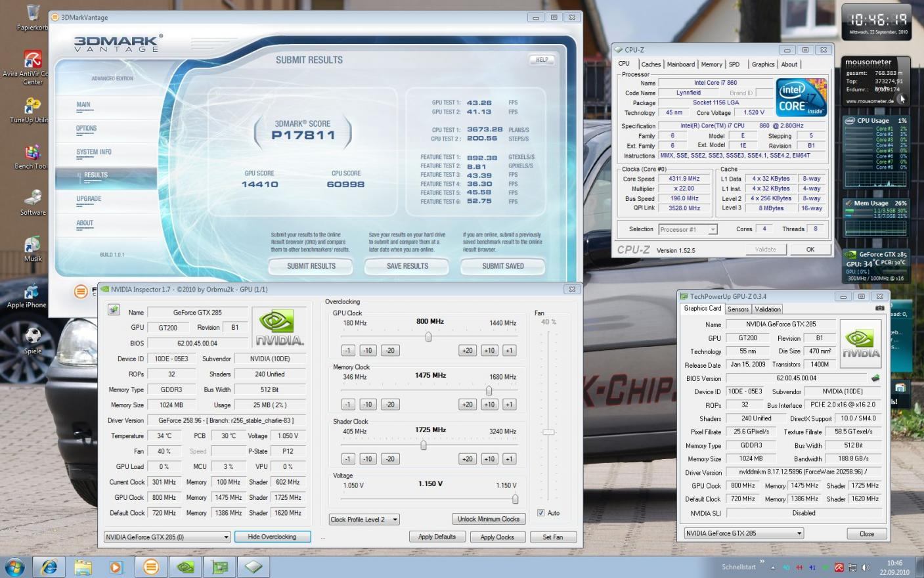Select System Info in 3DMark menu
This screenshot has width=924, height=578.
(x=94, y=152)
